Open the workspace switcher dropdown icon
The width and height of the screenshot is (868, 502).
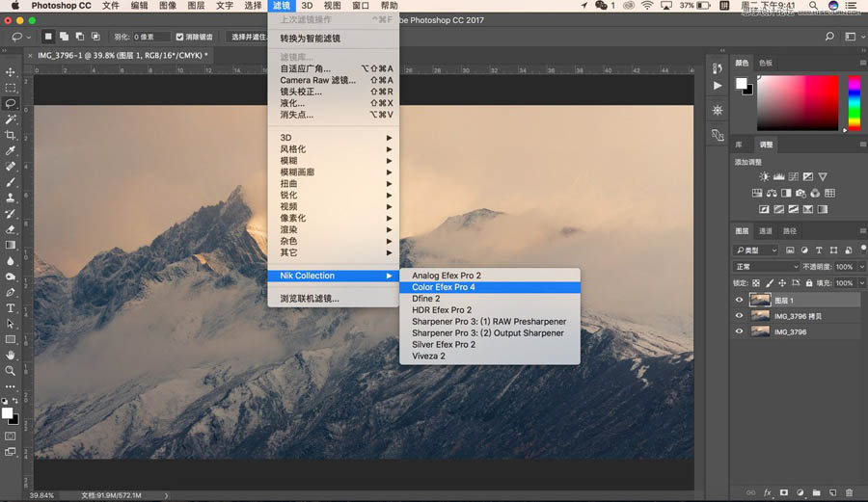point(851,37)
